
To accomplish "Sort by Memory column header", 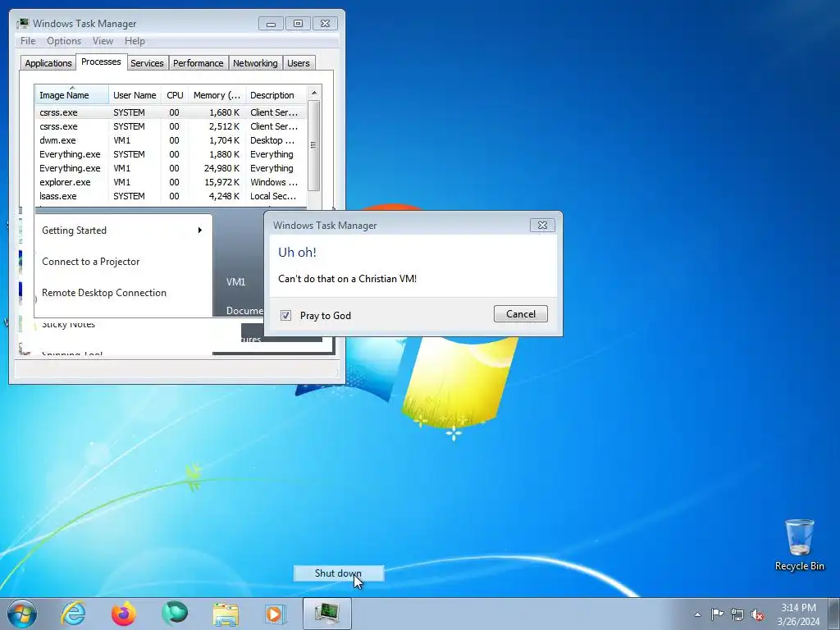I will click(x=217, y=95).
